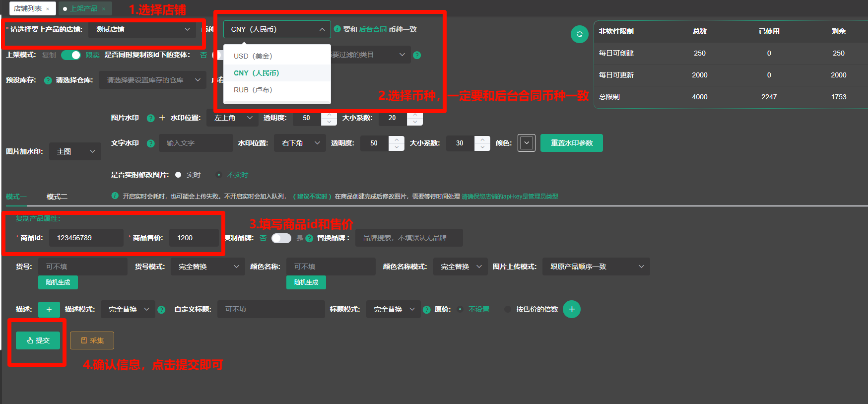
Task: Click the 提交 submit button
Action: 38,340
